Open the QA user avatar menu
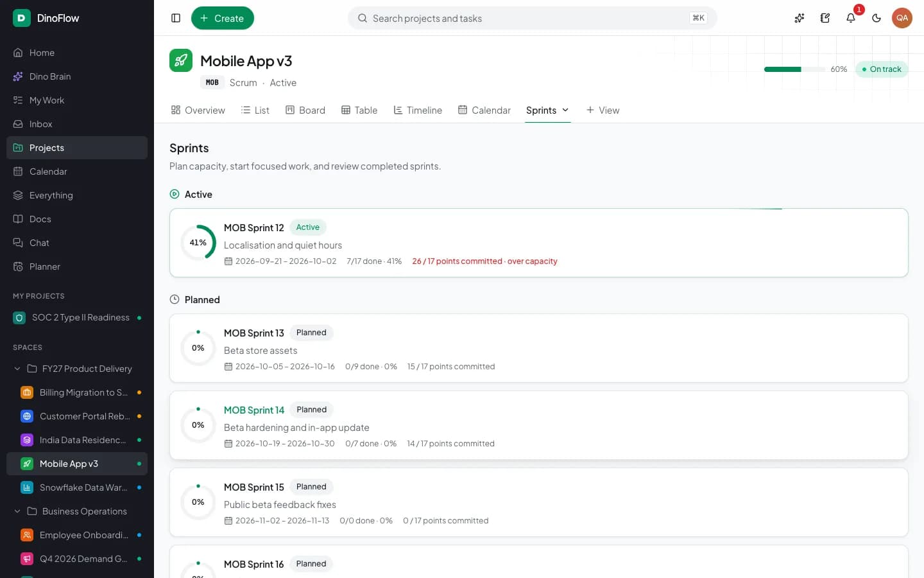Image resolution: width=924 pixels, height=578 pixels. (x=902, y=18)
